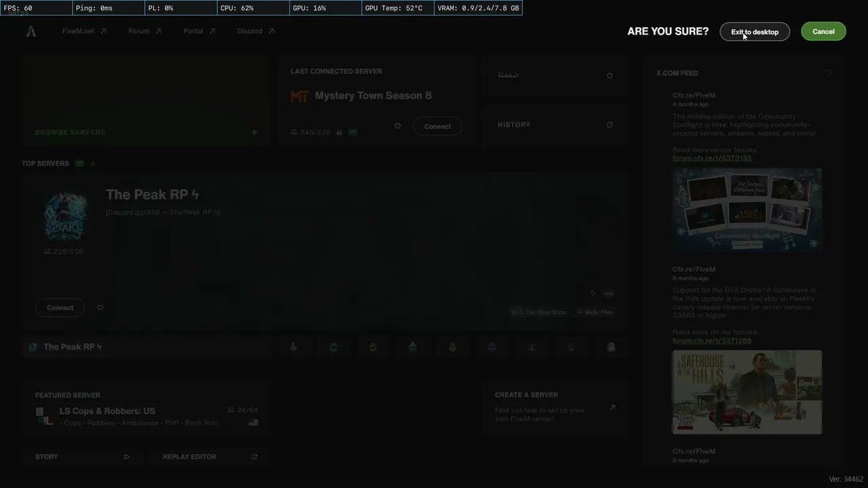The width and height of the screenshot is (868, 488).
Task: Click the US flag icon on featured server
Action: point(253,423)
